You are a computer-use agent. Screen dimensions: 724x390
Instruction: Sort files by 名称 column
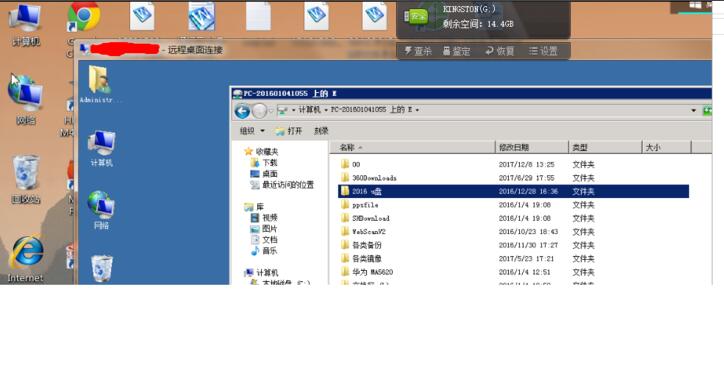(x=412, y=147)
